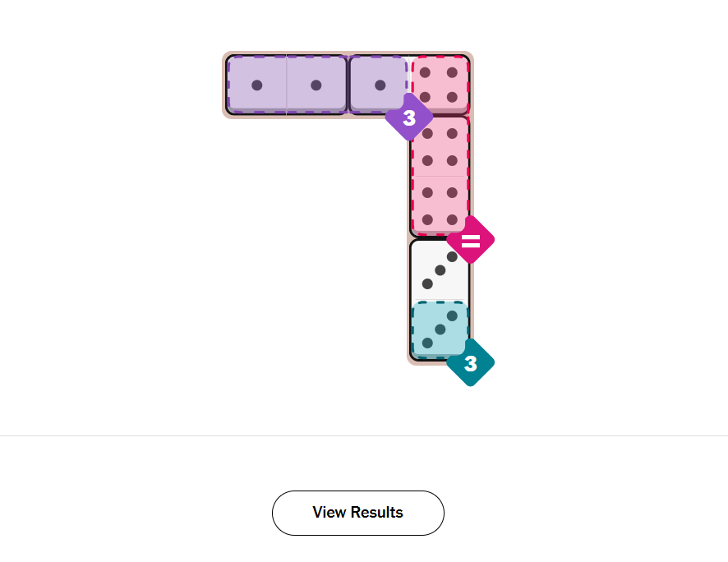Click upper-left pip of top-row pink tile
Image resolution: width=728 pixels, height=562 pixels.
(x=426, y=72)
